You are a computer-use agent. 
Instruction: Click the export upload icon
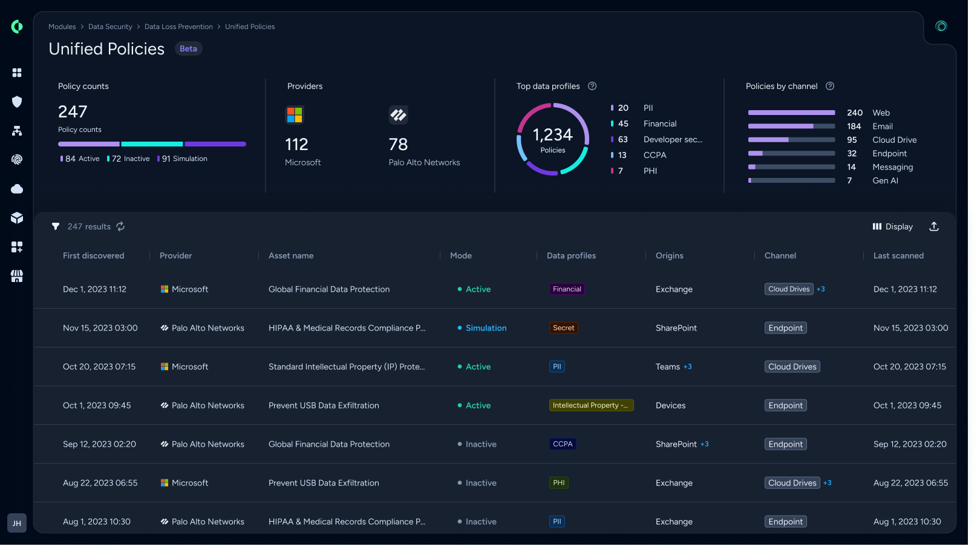[x=946, y=229]
